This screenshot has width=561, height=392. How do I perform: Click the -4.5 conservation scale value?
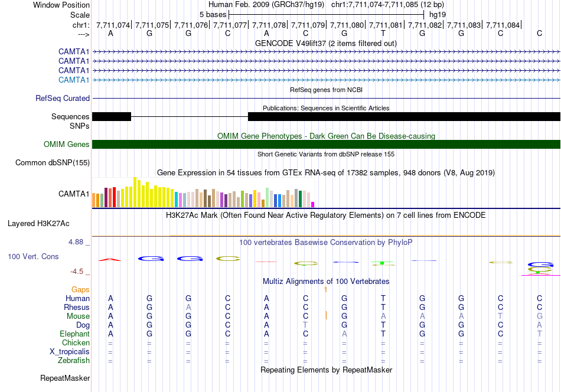[77, 272]
